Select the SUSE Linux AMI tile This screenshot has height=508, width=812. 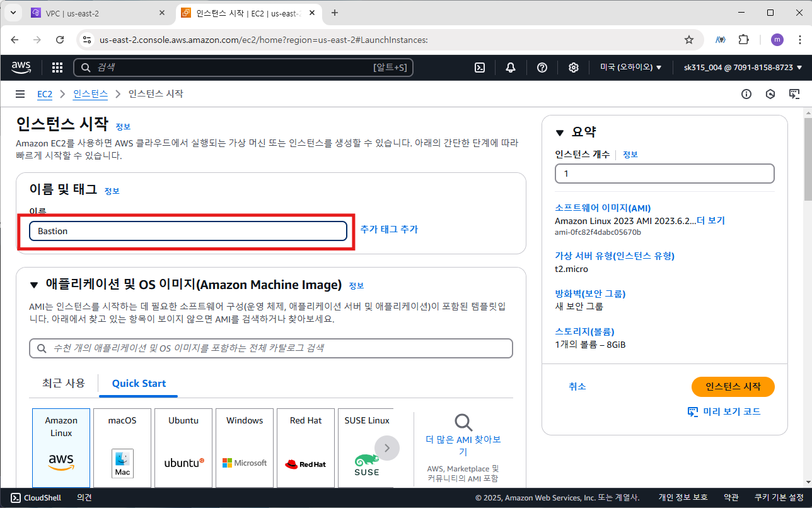(366, 447)
